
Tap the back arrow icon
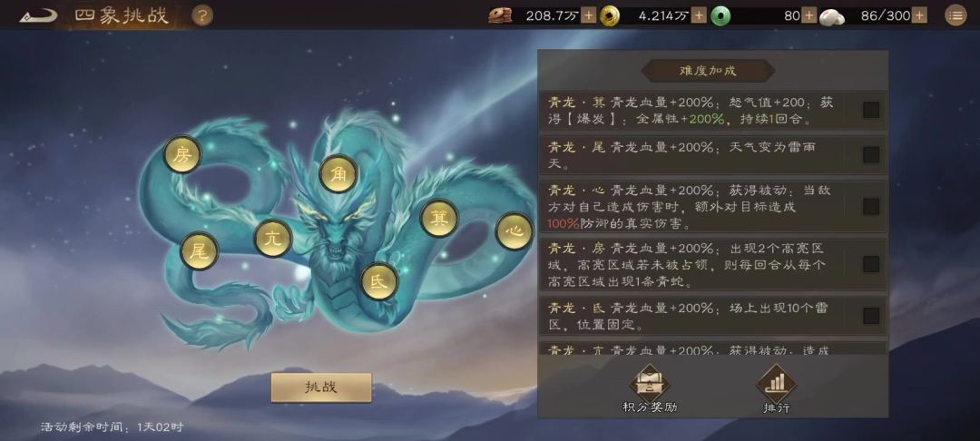pos(37,15)
